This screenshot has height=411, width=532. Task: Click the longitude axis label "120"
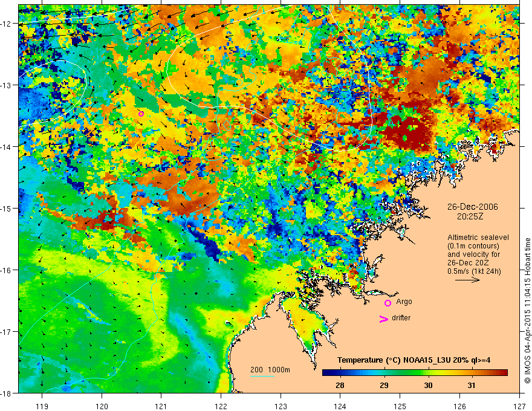102,406
